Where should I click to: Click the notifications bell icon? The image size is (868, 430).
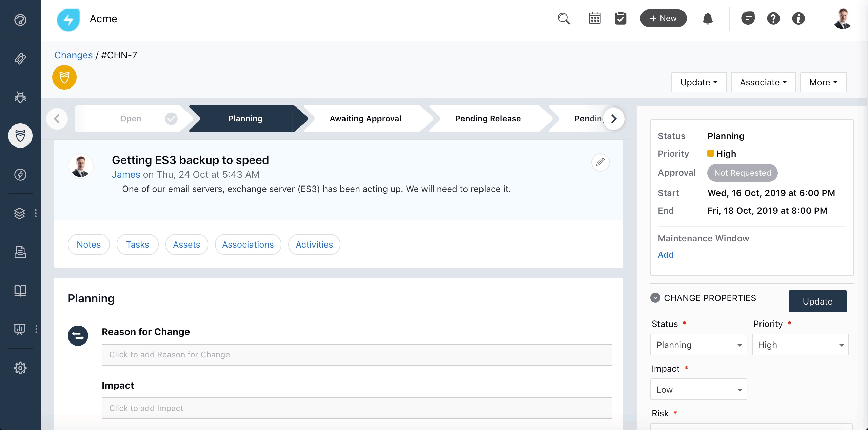click(x=708, y=18)
